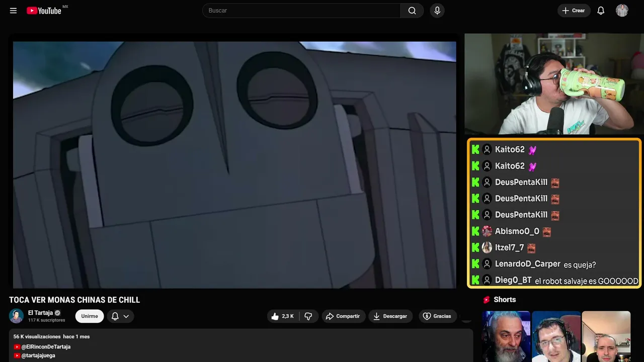Click the YouTube icon beside @tartajajuega

(x=17, y=355)
